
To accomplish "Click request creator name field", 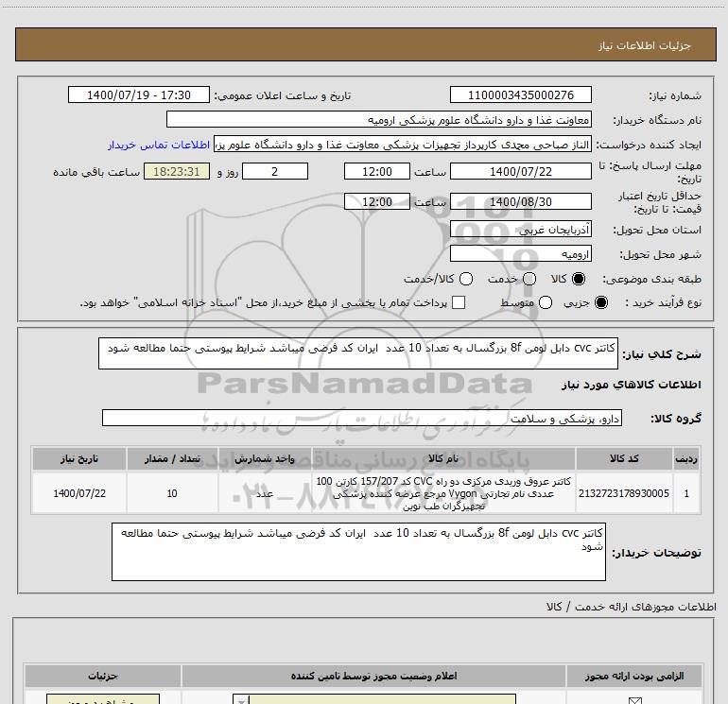I will coord(403,145).
